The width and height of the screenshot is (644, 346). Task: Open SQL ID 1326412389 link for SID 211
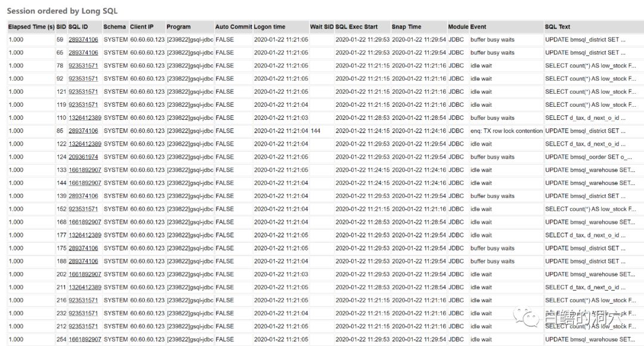coord(85,288)
